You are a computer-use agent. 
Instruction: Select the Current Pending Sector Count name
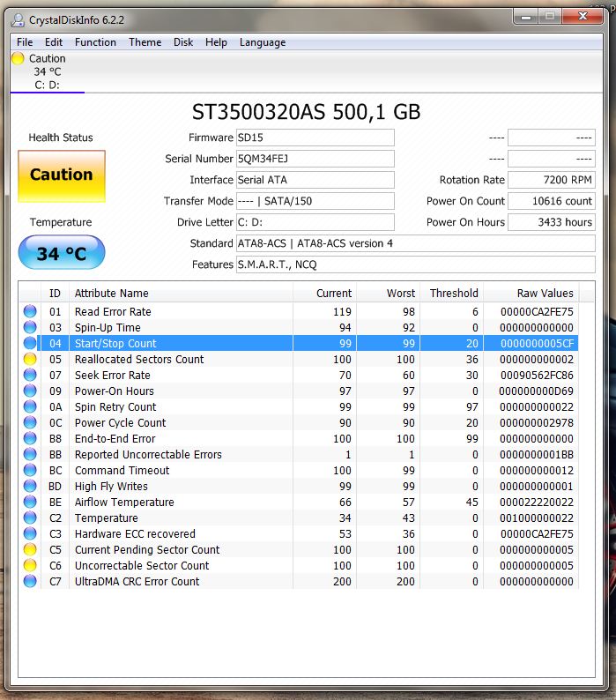coord(147,549)
